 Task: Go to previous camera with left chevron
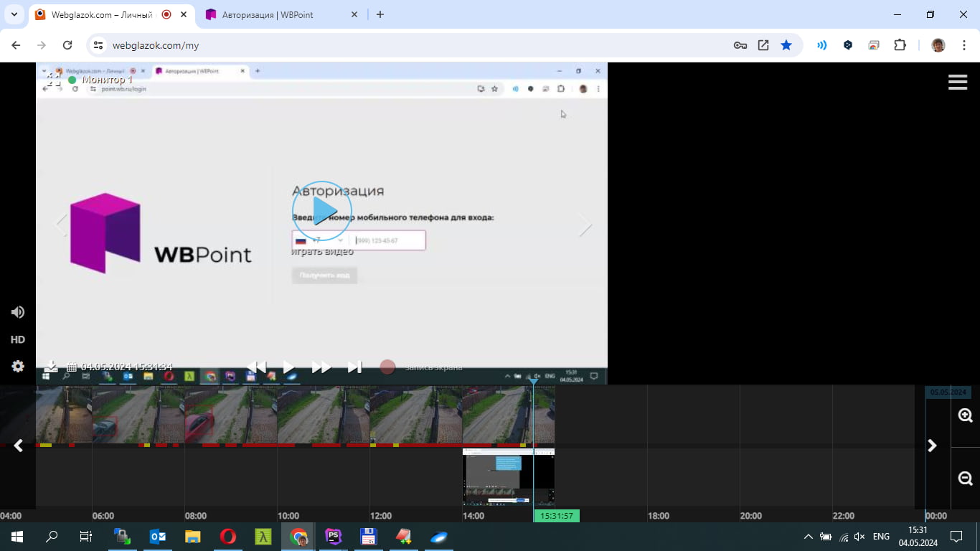(61, 225)
